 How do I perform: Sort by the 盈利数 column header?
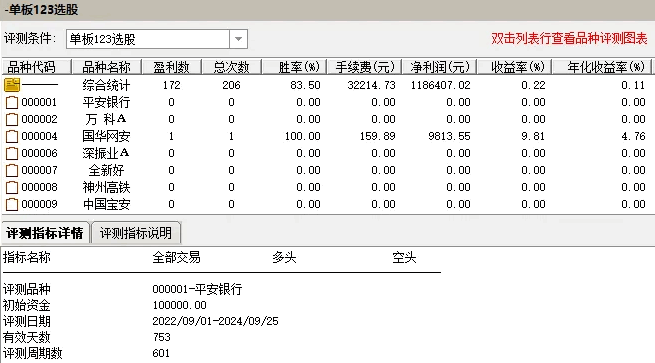[x=172, y=67]
